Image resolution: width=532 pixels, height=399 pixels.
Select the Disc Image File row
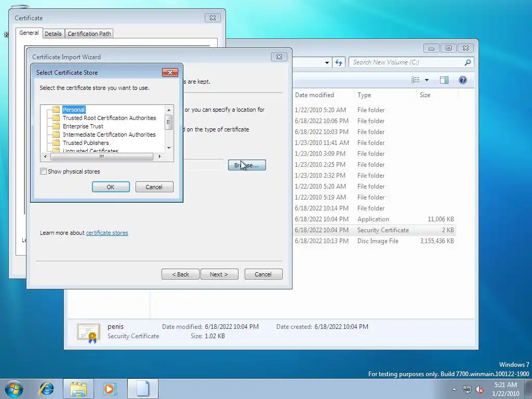pos(374,241)
